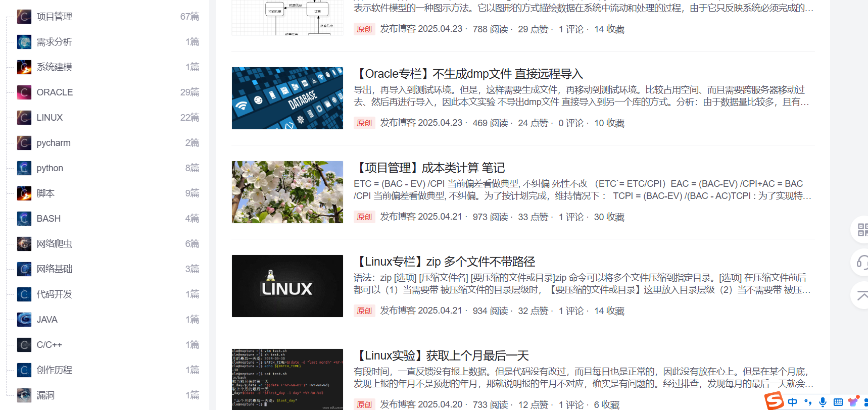Screen dimensions: 868x410
Task: Open the 网络爬虫 category link
Action: point(55,244)
